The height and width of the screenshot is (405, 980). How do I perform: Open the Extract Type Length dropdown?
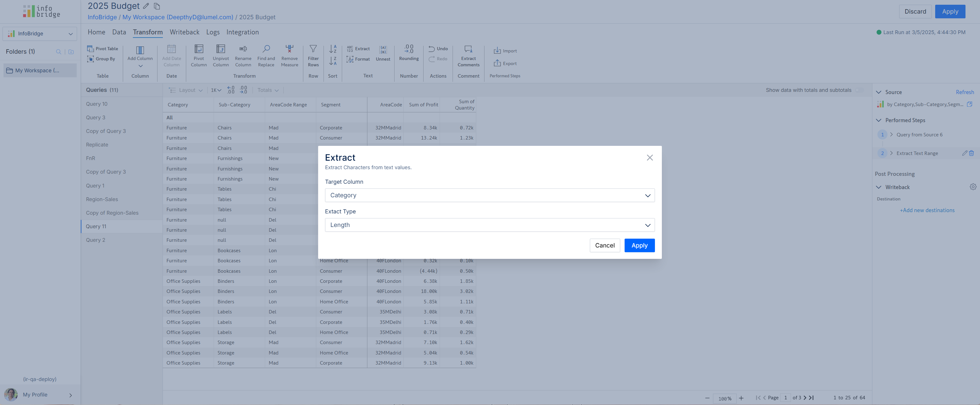(489, 225)
